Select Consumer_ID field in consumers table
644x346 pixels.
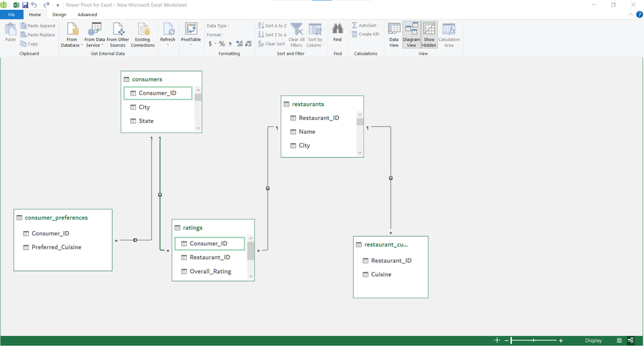[158, 93]
